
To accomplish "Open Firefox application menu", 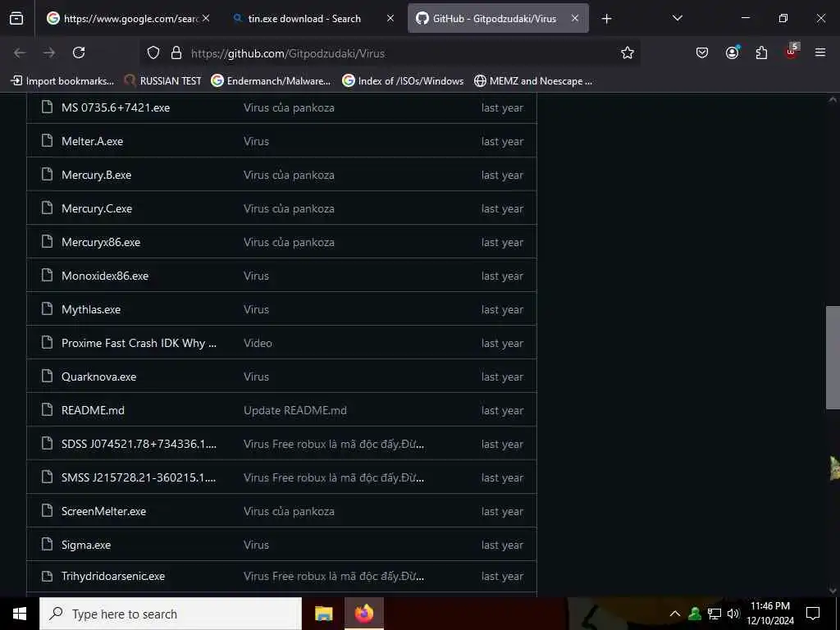I will coord(820,52).
